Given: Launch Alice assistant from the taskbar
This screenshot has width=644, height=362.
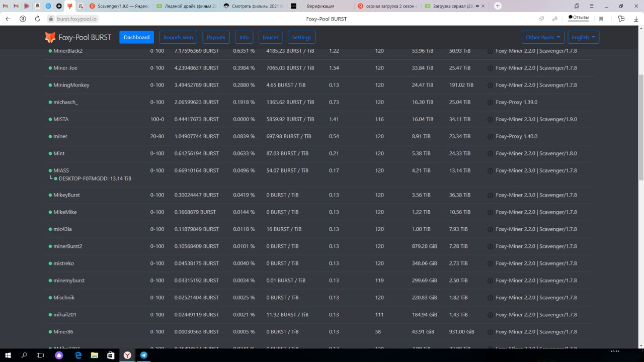Looking at the screenshot, I should (59, 355).
